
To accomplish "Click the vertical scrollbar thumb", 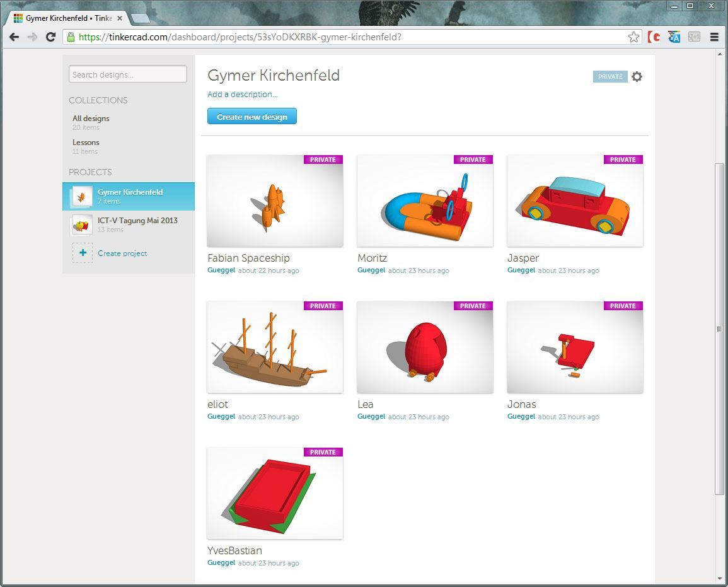I will (719, 328).
